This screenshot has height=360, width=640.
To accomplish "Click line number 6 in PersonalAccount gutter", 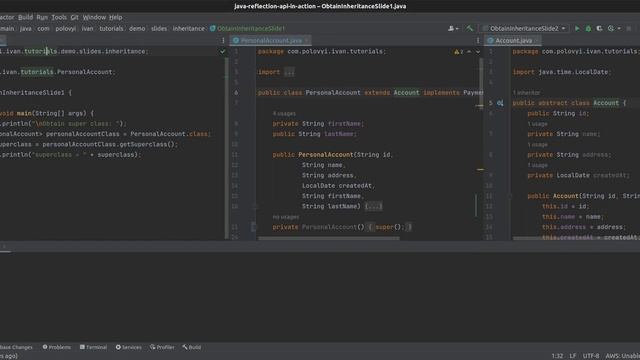I will click(x=236, y=93).
